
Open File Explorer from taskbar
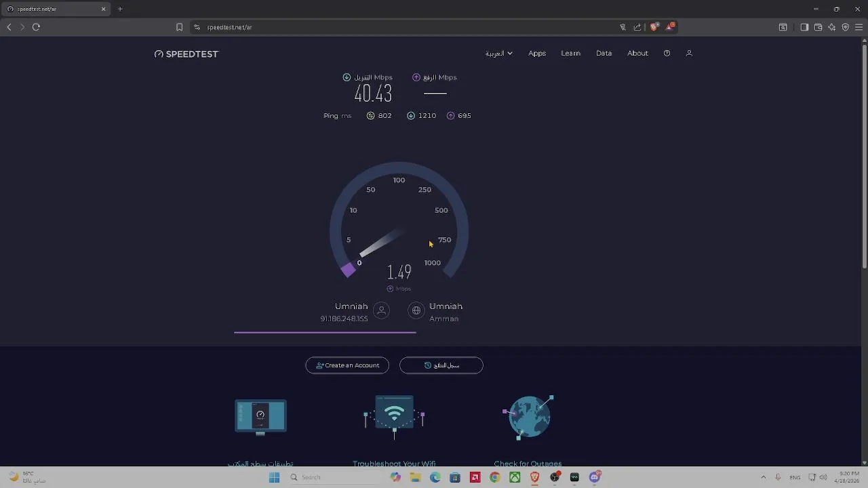(x=415, y=477)
